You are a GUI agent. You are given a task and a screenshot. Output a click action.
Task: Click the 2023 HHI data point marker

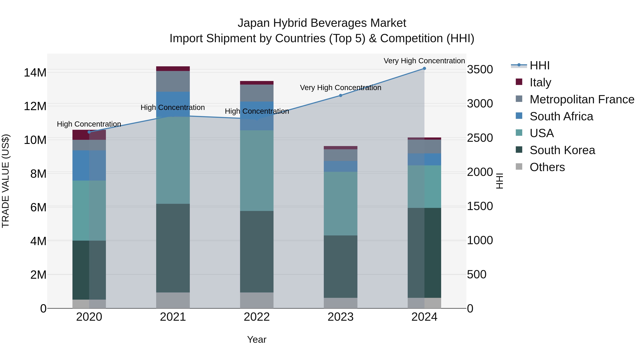340,95
